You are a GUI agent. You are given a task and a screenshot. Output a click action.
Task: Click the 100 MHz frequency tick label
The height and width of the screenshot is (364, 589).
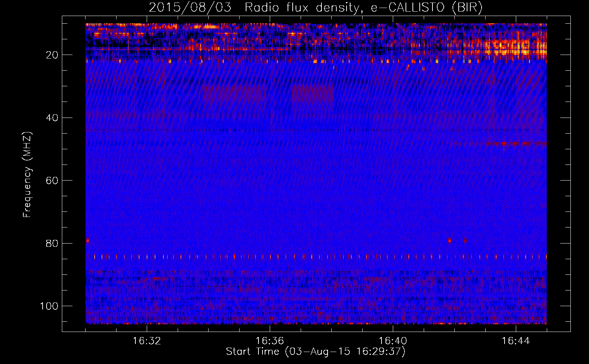click(49, 306)
